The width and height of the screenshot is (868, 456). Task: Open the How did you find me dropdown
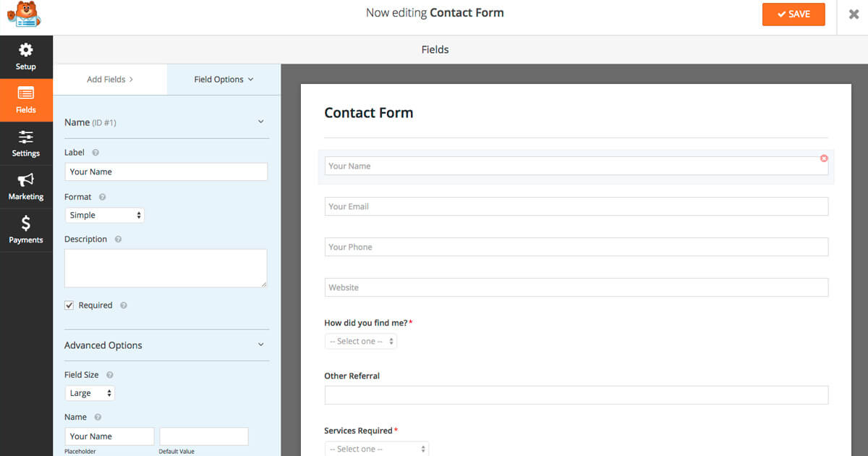(360, 340)
